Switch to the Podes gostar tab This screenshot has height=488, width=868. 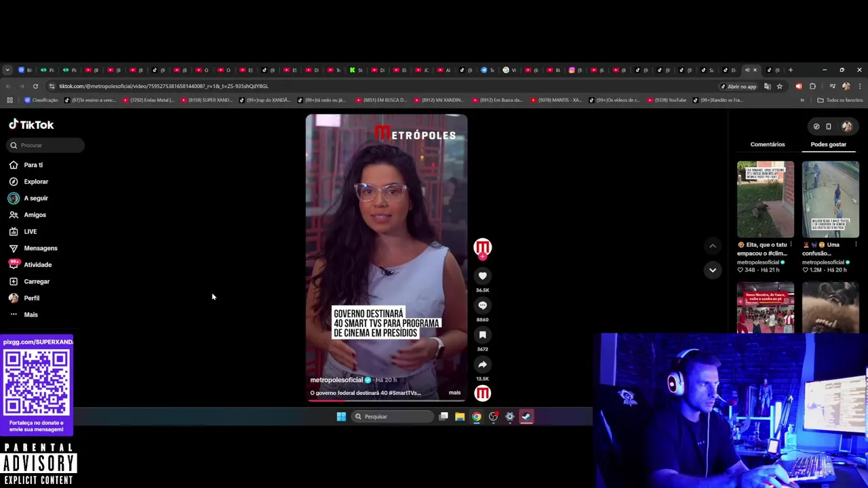(x=828, y=144)
